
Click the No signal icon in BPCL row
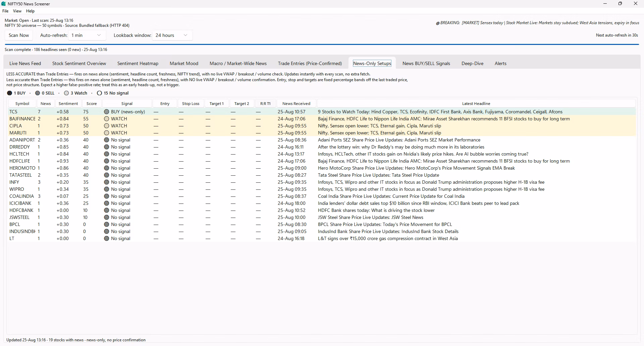point(107,224)
